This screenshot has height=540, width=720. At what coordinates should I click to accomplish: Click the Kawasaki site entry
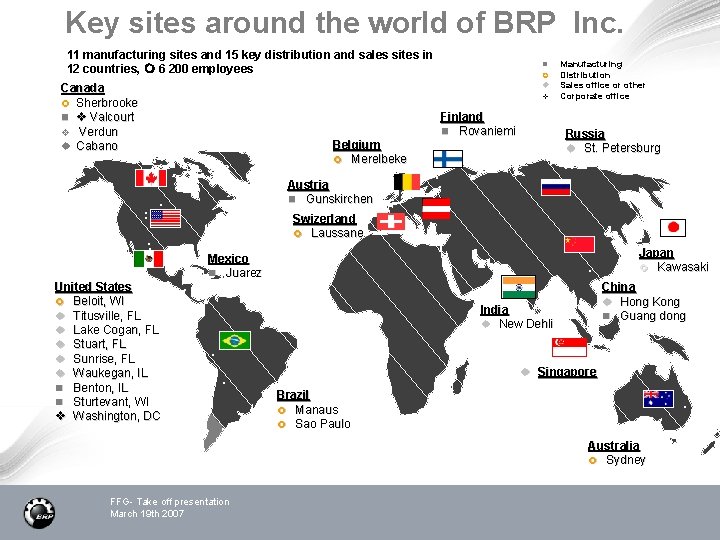[x=683, y=267]
